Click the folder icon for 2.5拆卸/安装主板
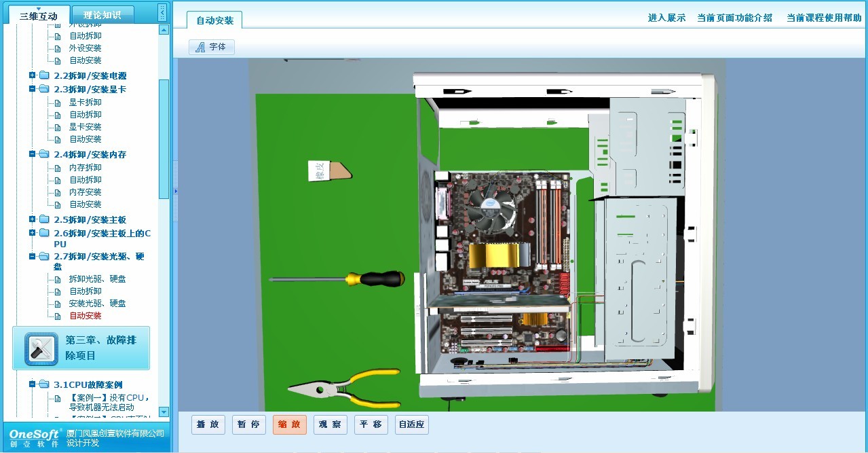 44,219
